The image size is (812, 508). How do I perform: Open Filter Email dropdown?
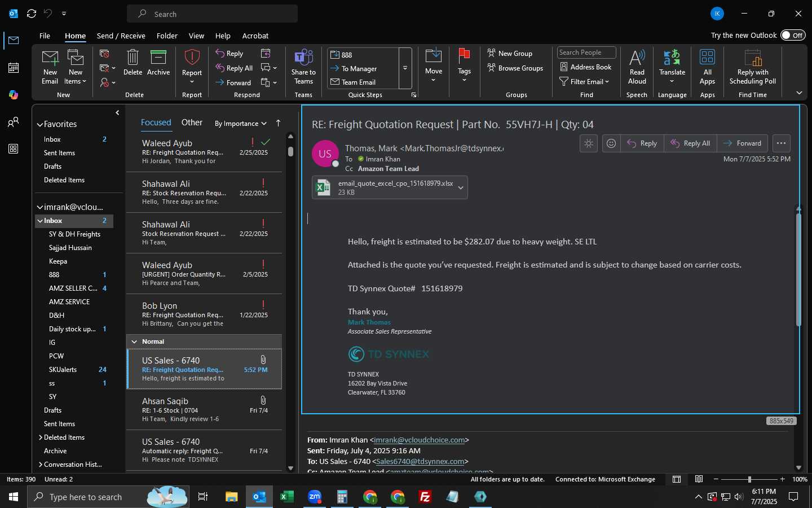pos(585,81)
